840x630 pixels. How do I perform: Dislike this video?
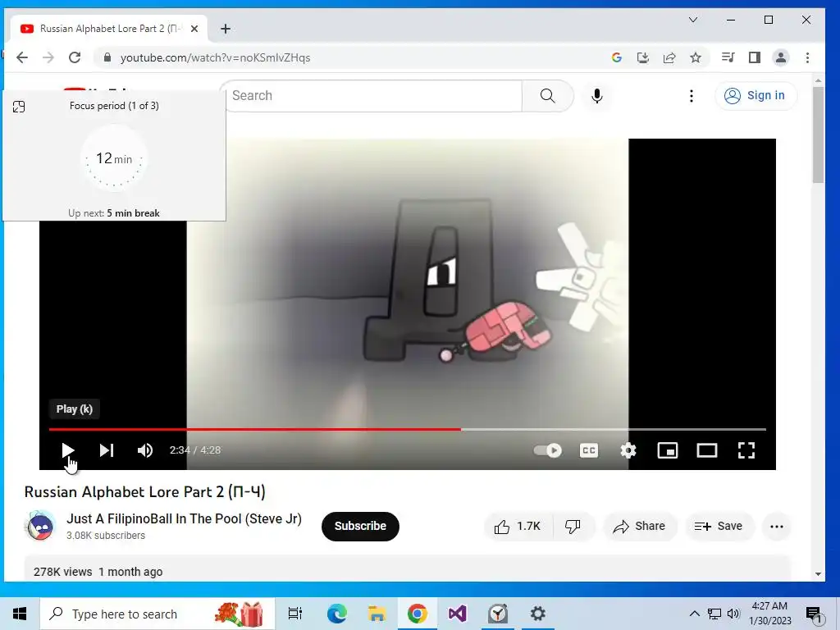point(573,527)
